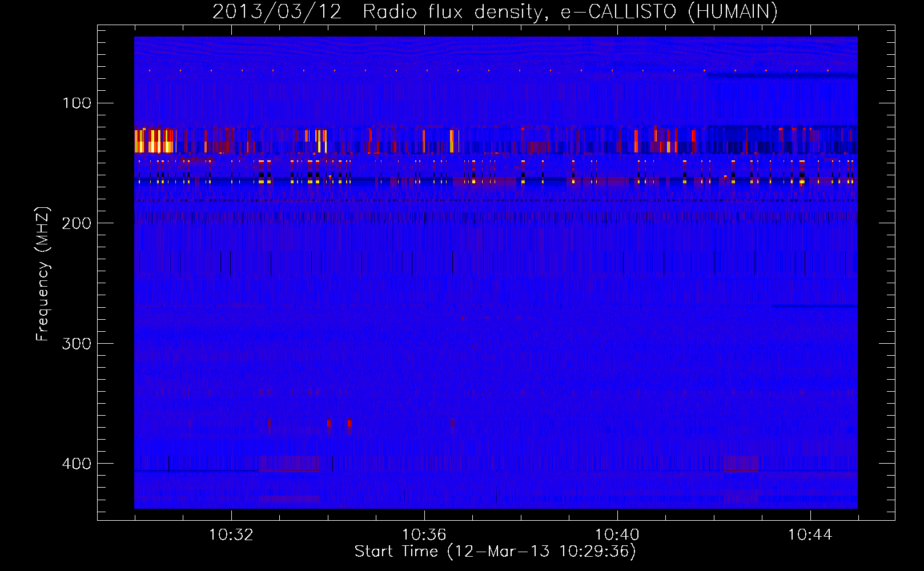Click the 10:36 time tick label
The width and height of the screenshot is (924, 571).
point(424,535)
